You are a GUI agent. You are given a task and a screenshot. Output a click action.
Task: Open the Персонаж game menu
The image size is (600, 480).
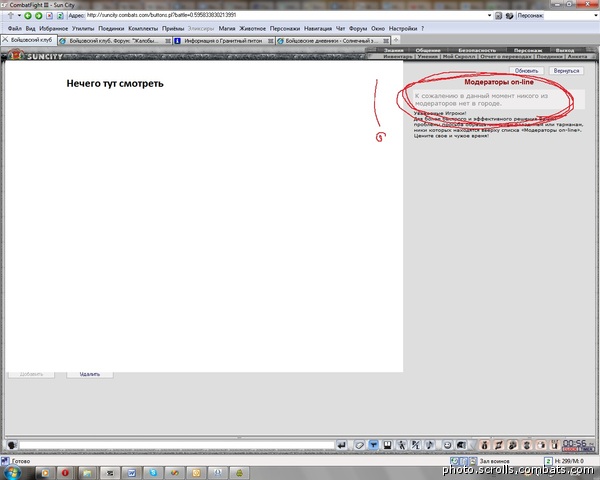click(528, 51)
